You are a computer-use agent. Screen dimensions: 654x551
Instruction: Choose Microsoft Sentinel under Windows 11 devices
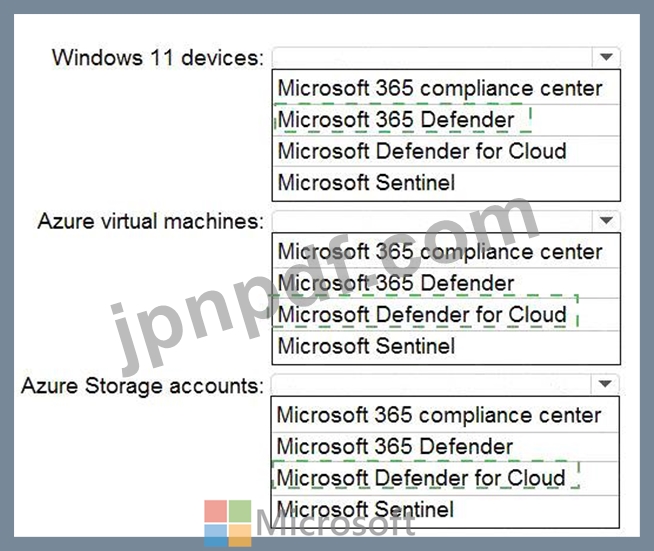pyautogui.click(x=446, y=184)
